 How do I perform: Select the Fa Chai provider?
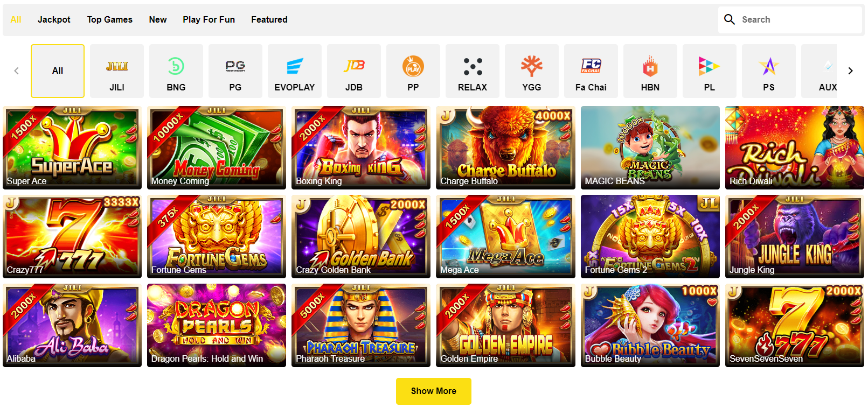pos(591,71)
